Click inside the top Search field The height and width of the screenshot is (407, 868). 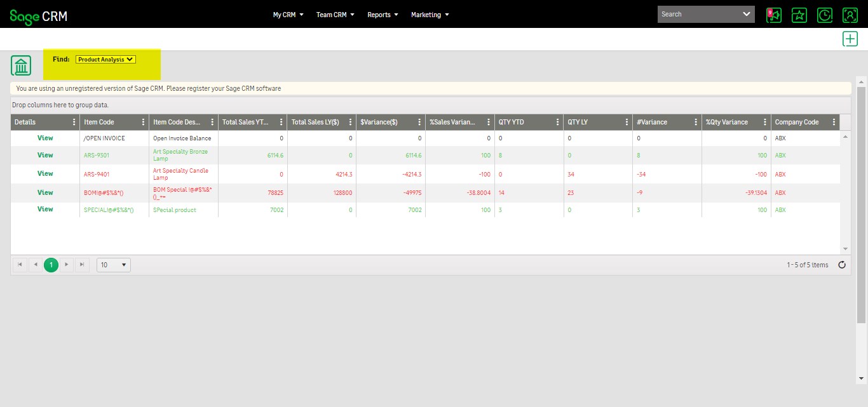(697, 14)
